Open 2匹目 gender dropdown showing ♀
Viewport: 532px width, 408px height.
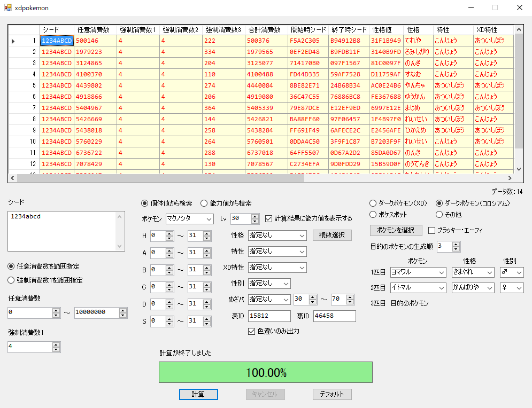[x=512, y=288]
